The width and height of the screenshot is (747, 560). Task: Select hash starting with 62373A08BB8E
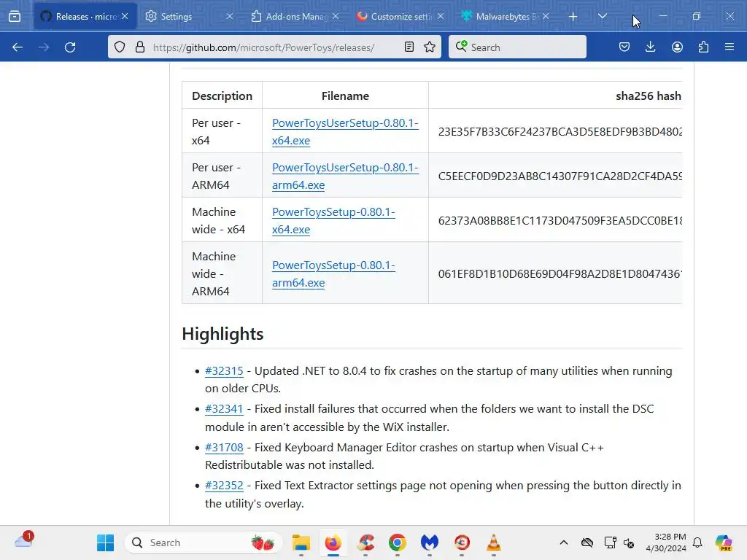point(560,220)
